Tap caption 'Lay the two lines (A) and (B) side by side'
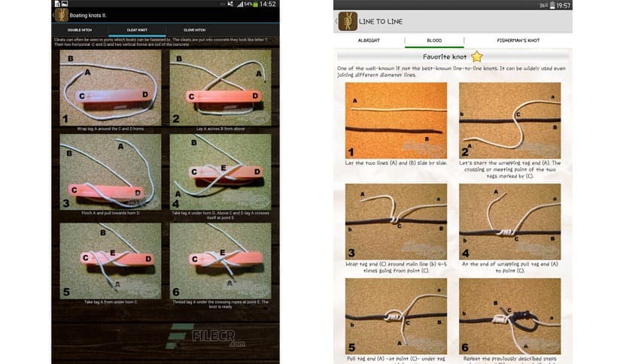This screenshot has width=629, height=364. coord(396,163)
